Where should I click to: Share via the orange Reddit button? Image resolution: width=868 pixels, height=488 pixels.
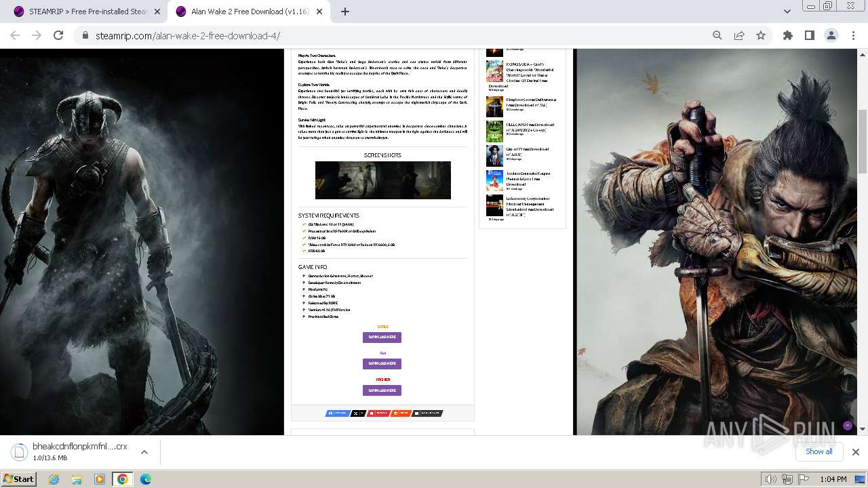coord(401,413)
